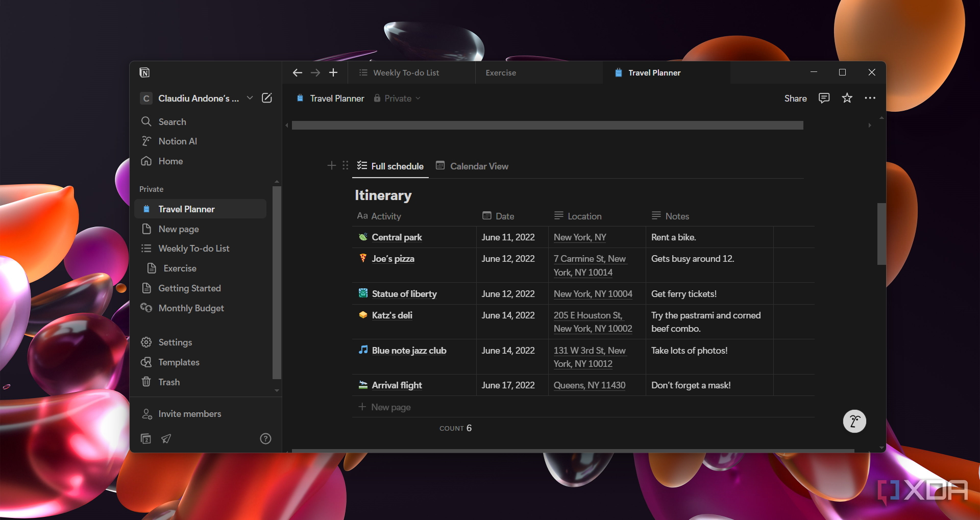Star Travel Planner as favorite
The height and width of the screenshot is (520, 980).
(x=847, y=98)
